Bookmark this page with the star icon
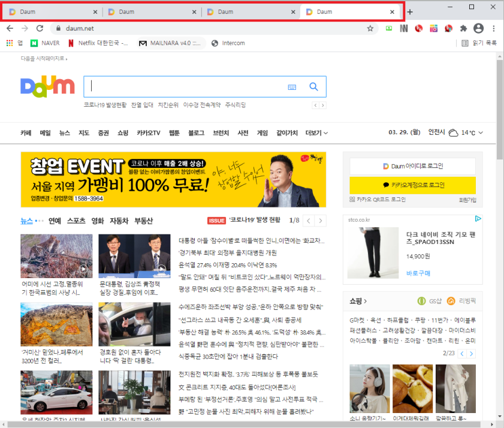 click(370, 28)
